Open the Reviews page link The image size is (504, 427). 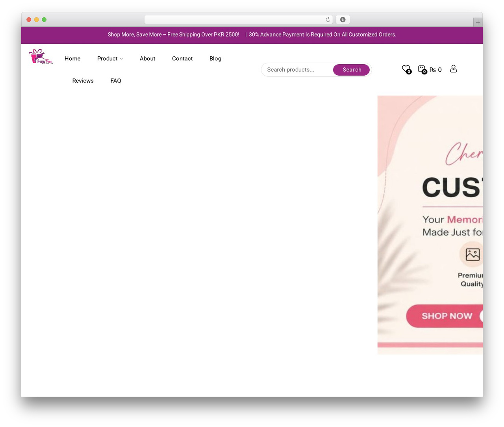pyautogui.click(x=83, y=81)
